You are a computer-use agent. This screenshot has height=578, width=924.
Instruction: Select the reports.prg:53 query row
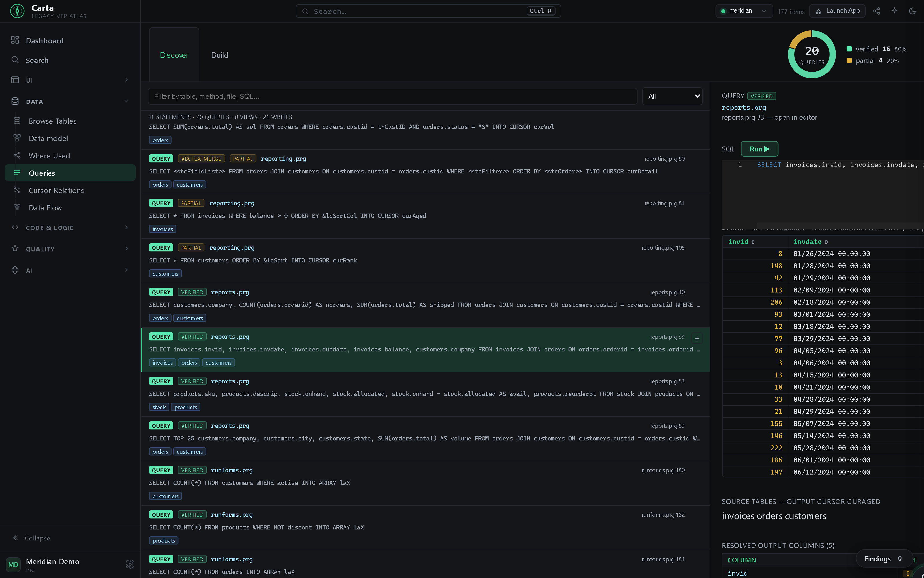426,394
